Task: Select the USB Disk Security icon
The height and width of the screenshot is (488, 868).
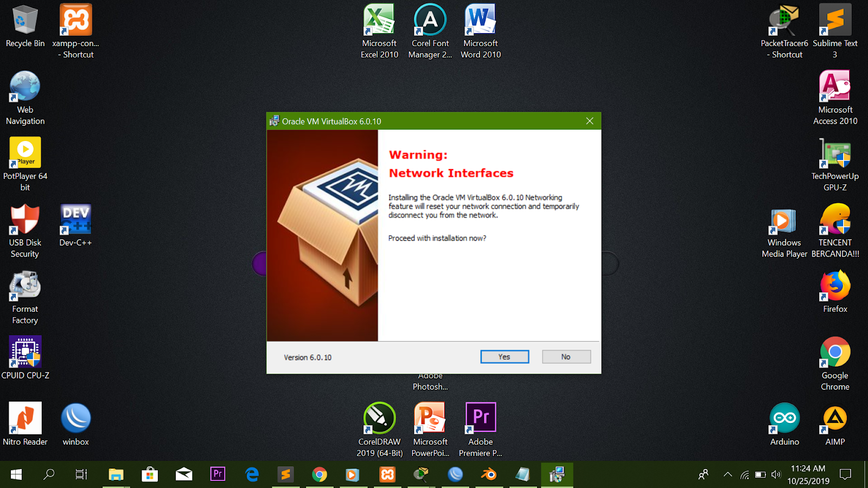Action: [x=25, y=231]
